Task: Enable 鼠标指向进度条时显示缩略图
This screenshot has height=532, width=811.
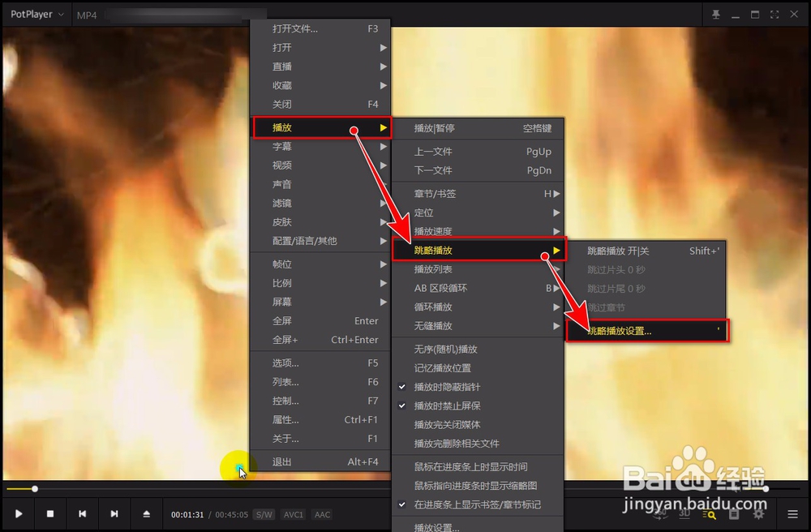Action: tap(478, 486)
